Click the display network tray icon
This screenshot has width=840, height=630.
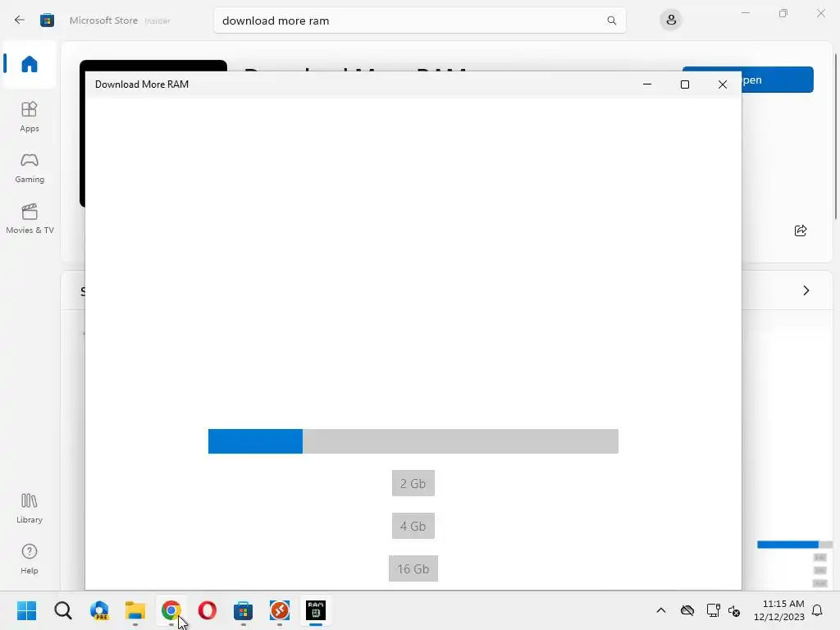pyautogui.click(x=713, y=610)
